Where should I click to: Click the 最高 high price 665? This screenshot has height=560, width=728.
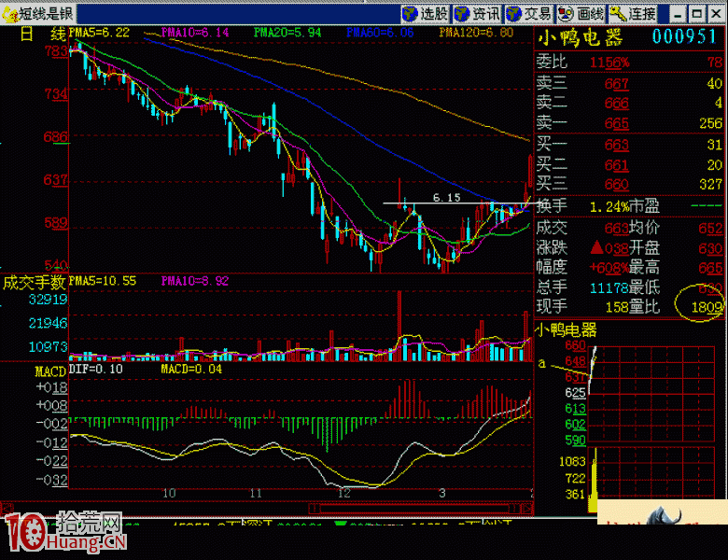[x=710, y=268]
